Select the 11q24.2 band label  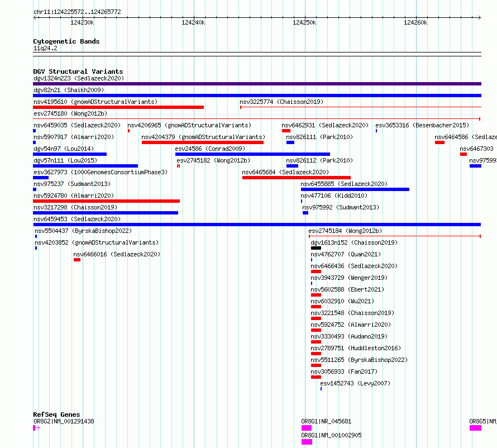(x=45, y=48)
